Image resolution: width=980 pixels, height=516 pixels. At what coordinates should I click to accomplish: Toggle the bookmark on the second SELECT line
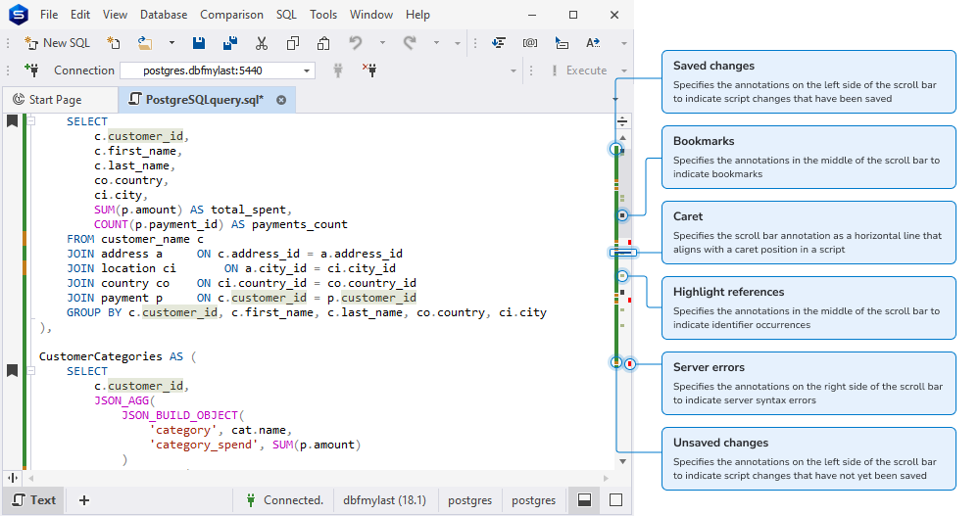[12, 371]
